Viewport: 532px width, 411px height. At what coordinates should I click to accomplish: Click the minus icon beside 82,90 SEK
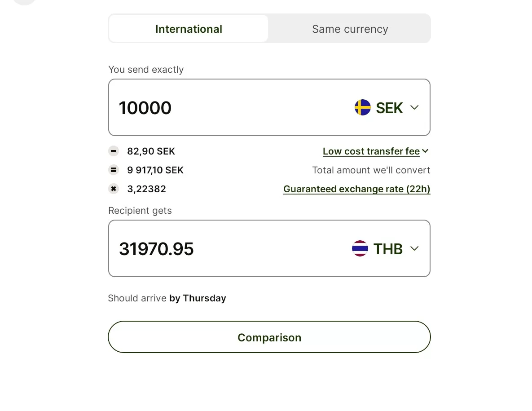pos(114,151)
